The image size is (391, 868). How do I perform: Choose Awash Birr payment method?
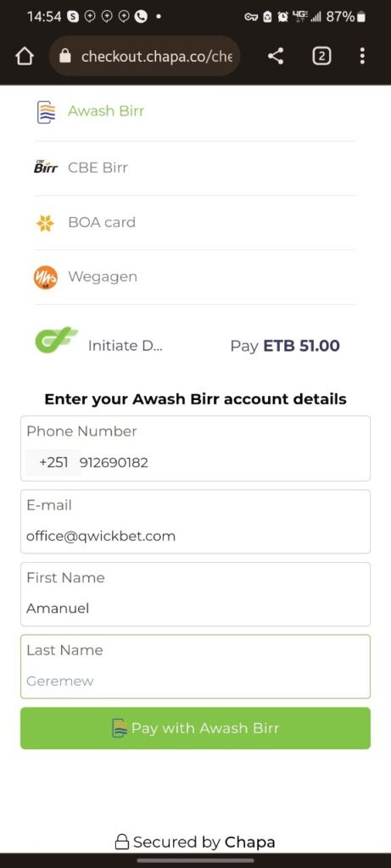point(195,111)
